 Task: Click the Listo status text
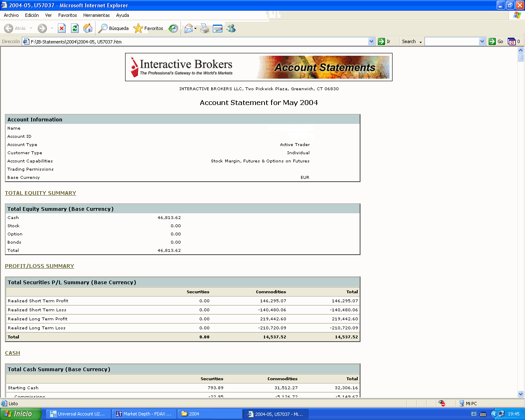pos(13,404)
